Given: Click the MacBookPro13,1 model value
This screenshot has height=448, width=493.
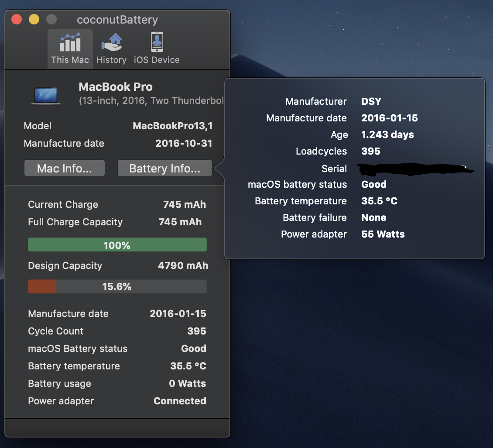Looking at the screenshot, I should 173,126.
